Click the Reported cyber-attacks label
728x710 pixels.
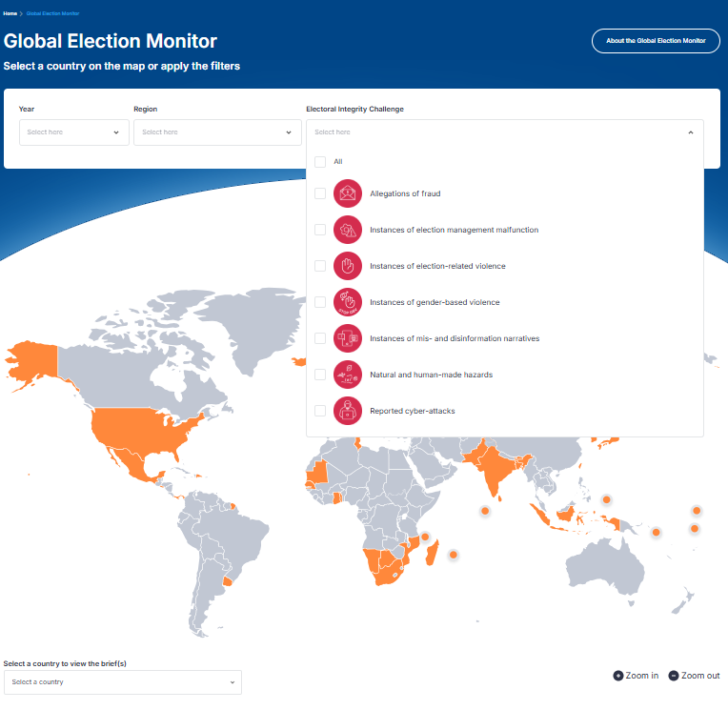[x=413, y=411]
